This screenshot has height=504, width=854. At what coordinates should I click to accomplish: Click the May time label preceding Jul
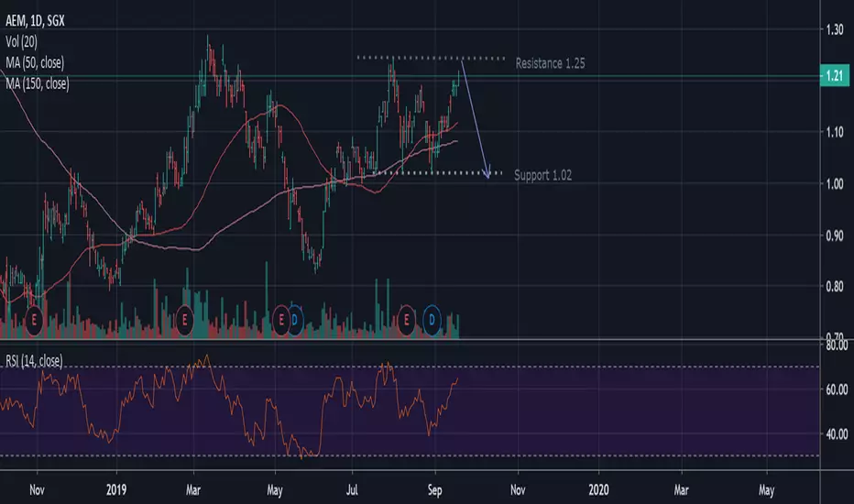point(275,490)
